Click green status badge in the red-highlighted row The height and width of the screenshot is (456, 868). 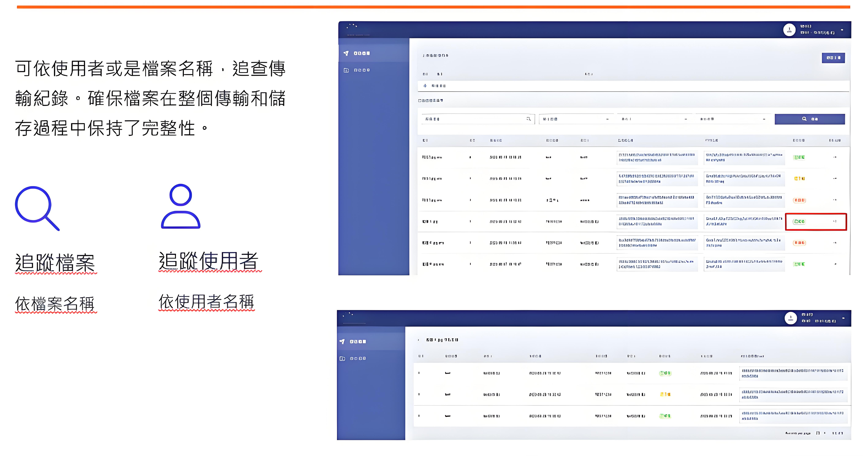[x=799, y=221]
